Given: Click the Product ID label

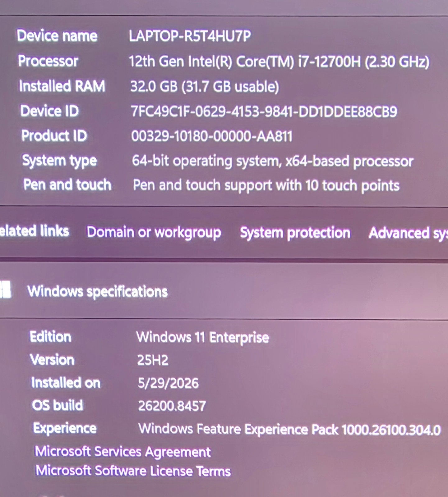Looking at the screenshot, I should pyautogui.click(x=54, y=135).
